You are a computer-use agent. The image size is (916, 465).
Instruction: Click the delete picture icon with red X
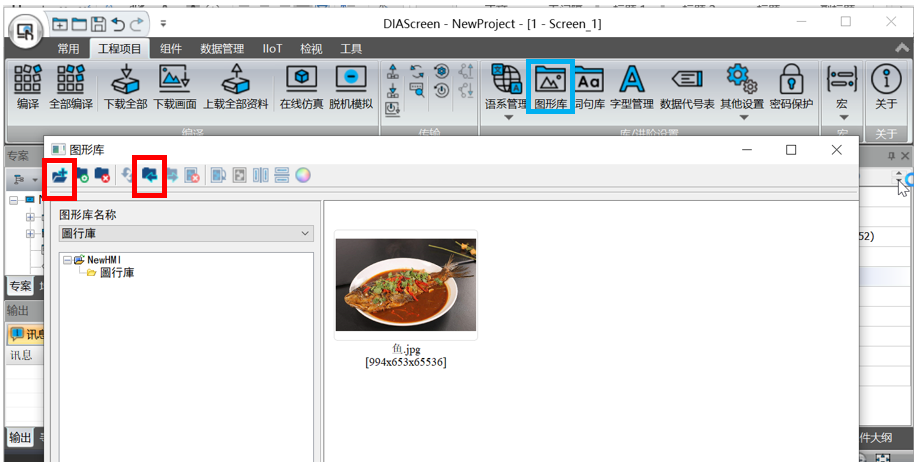191,175
